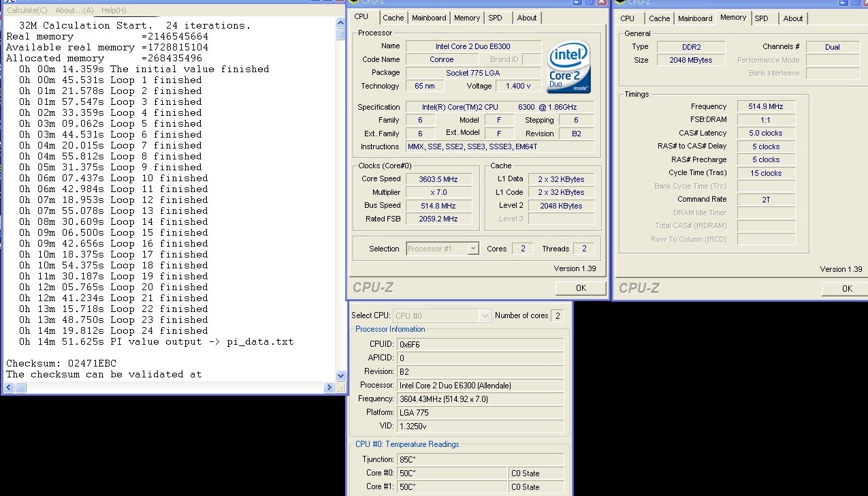868x496 pixels.
Task: Click PI value output pi_data.txt line
Action: click(x=157, y=342)
